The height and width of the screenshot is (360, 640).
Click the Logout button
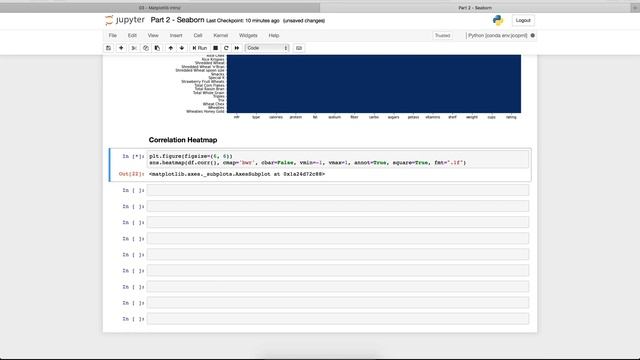click(523, 20)
